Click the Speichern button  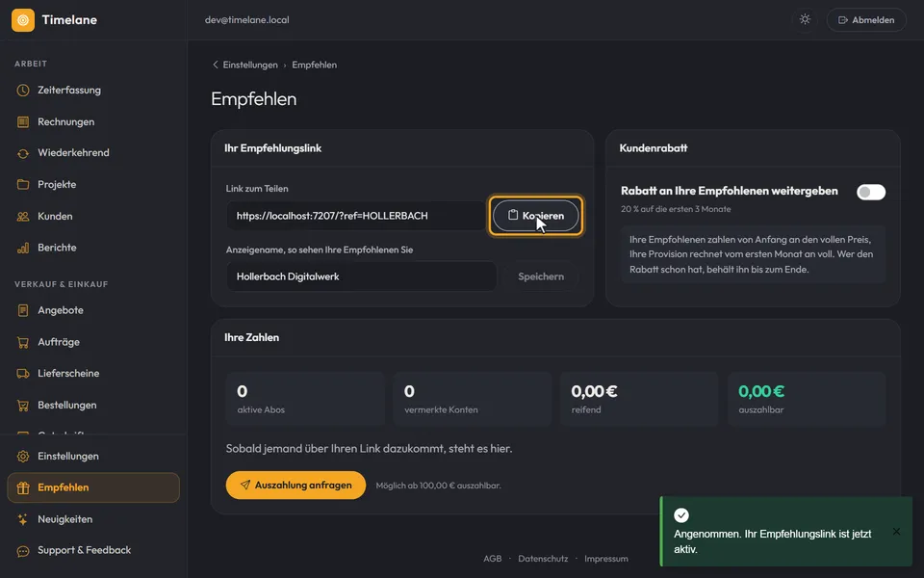[541, 276]
